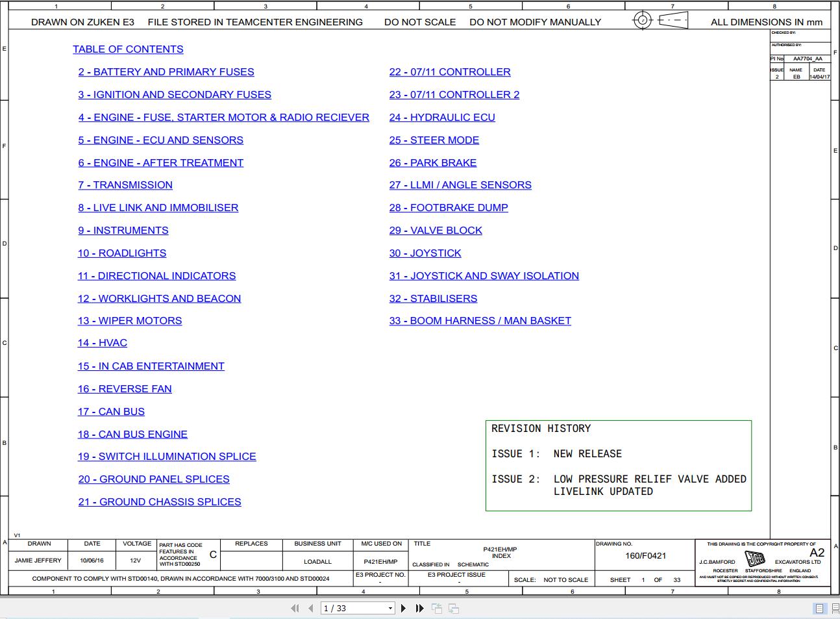Screen dimensions: 840x619
Task: Click projection symbol in the header
Action: coord(660,20)
